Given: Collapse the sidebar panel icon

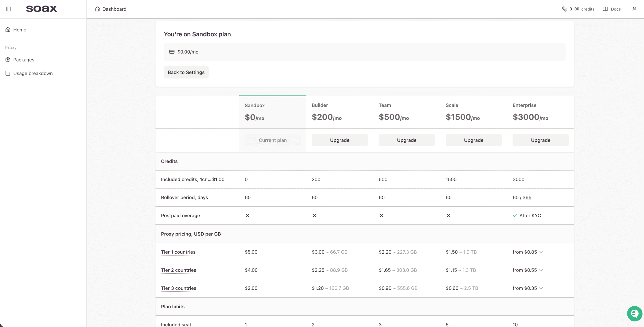Looking at the screenshot, I should click(9, 9).
